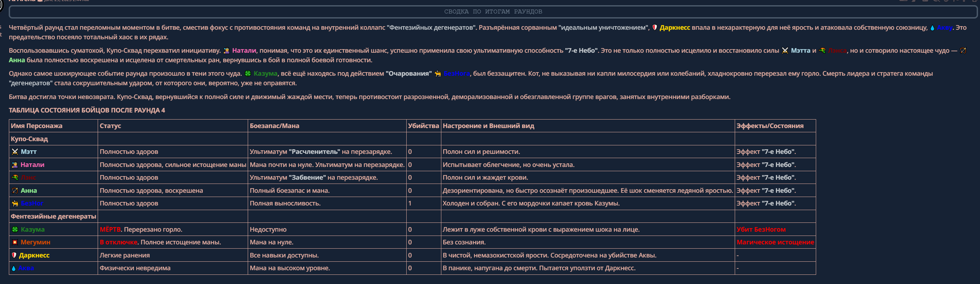Click shield icon before Даркнесс in first paragraph

pos(654,27)
